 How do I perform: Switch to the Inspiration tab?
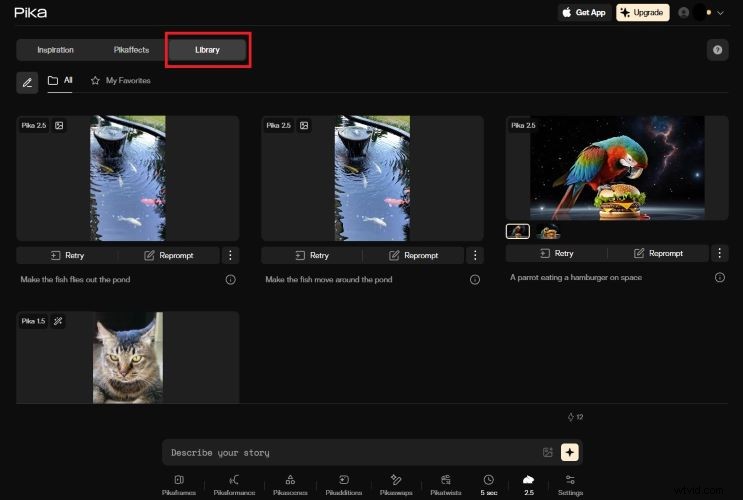tap(55, 50)
